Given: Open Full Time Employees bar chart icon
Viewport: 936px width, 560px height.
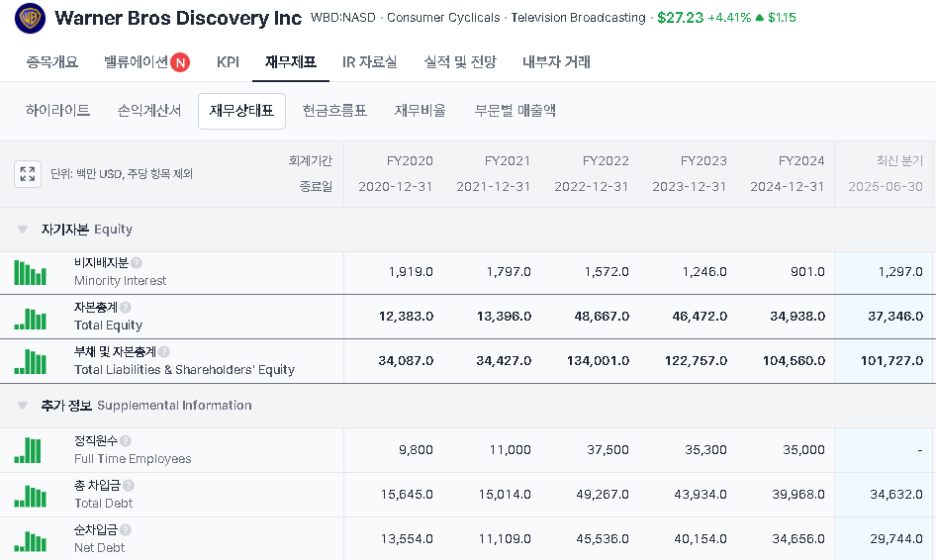Looking at the screenshot, I should coord(28,451).
